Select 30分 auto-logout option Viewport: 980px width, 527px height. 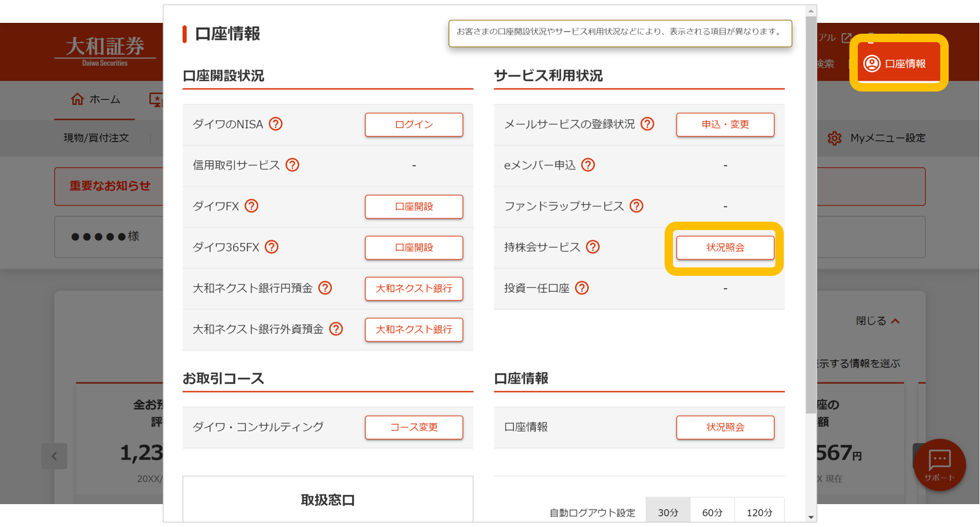point(668,512)
